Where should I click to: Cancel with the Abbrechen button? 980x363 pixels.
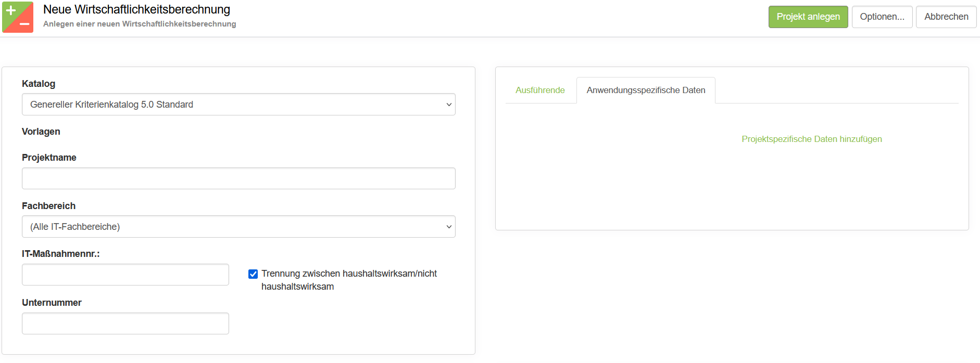(946, 17)
